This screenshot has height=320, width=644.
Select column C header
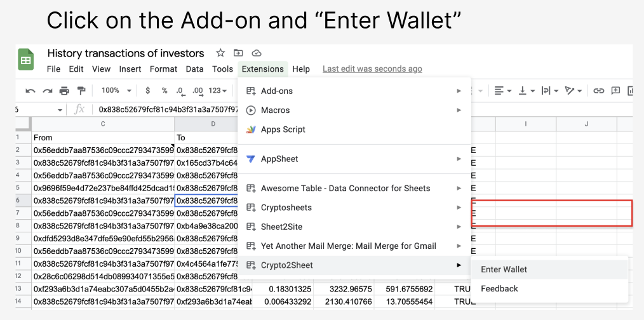click(x=103, y=124)
